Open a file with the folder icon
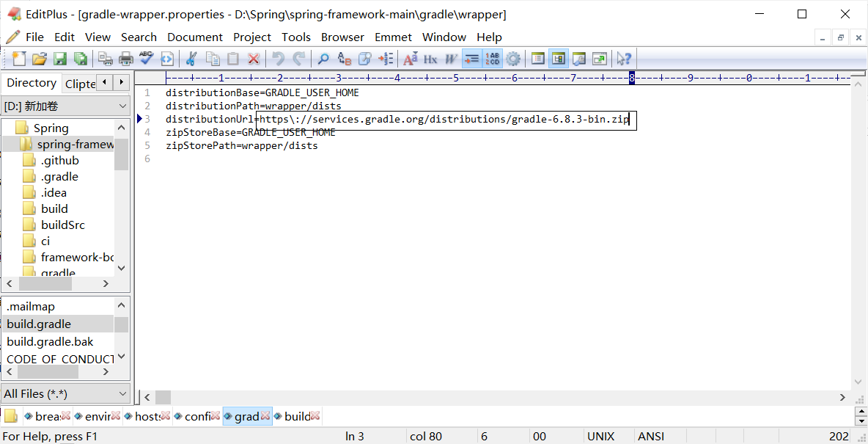Viewport: 868px width, 444px height. (40, 58)
